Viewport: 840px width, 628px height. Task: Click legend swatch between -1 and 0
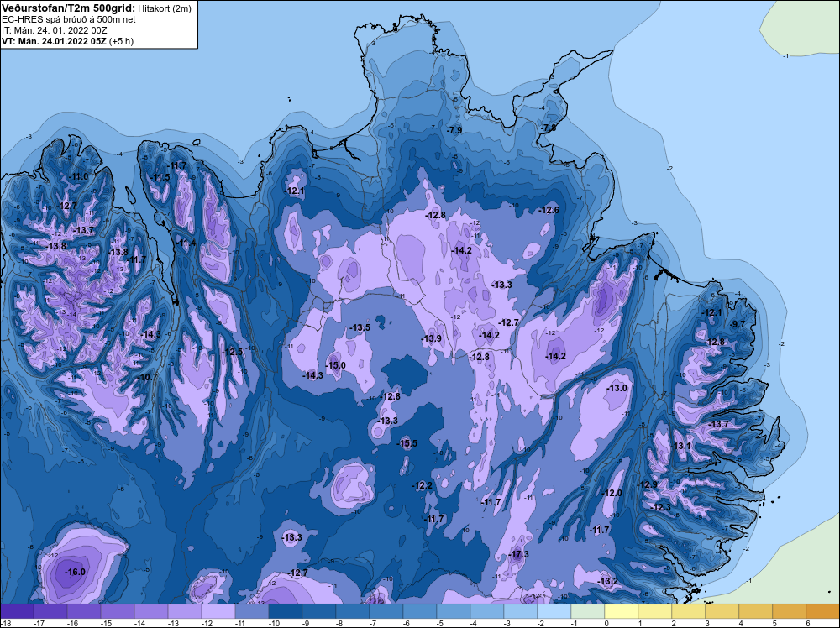588,611
